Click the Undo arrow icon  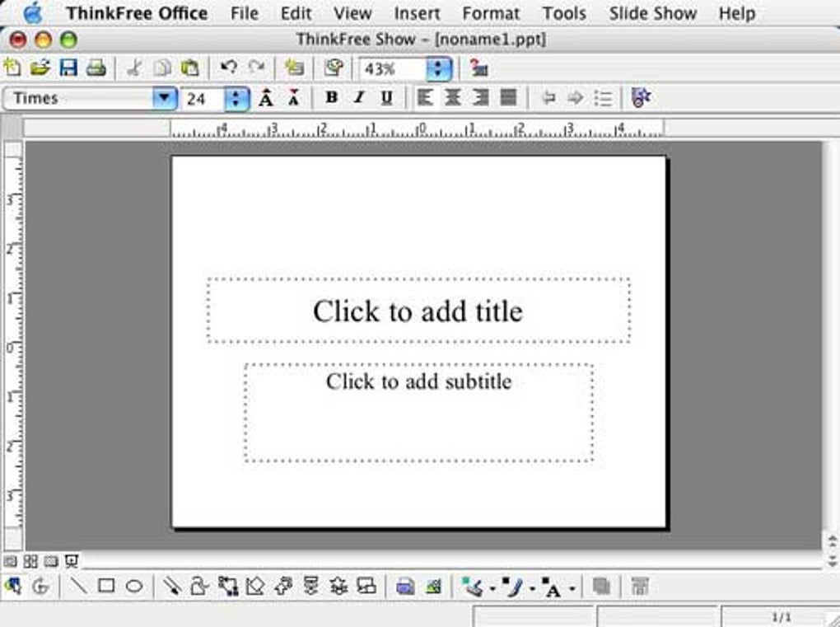(x=229, y=68)
